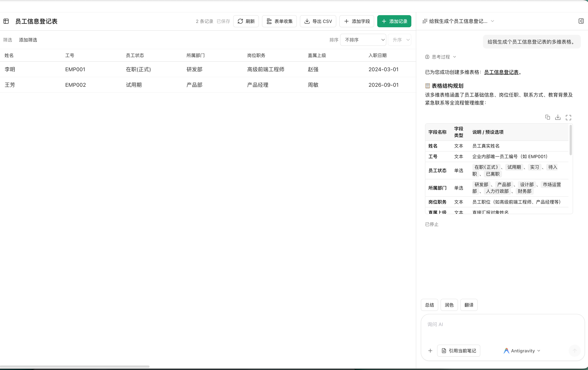Click 添加筛选 to add a filter
Image resolution: width=588 pixels, height=370 pixels.
coord(28,40)
